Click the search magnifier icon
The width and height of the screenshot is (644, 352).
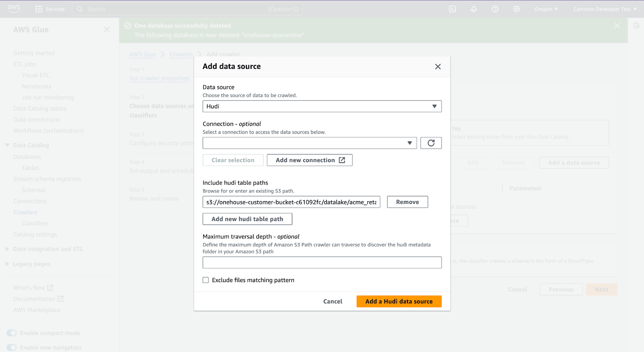point(80,9)
